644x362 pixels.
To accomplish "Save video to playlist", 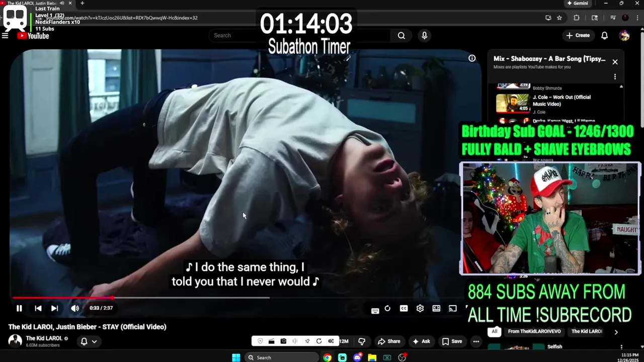I will click(x=452, y=341).
